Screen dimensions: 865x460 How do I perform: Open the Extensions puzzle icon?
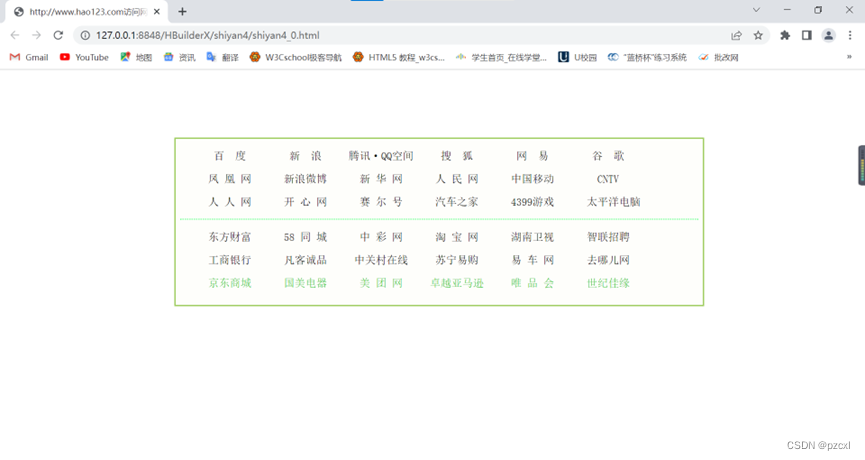(785, 35)
